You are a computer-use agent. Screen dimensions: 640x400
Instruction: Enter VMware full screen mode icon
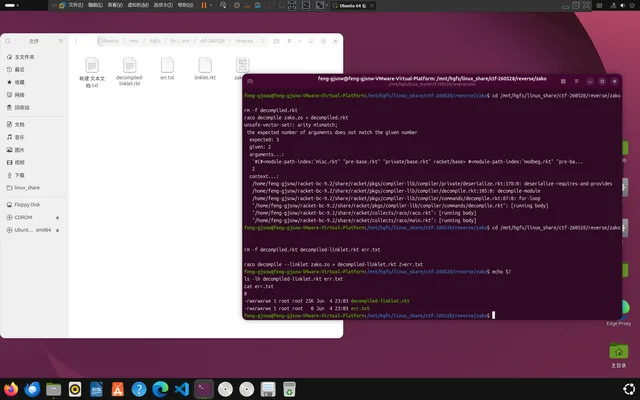(292, 5)
